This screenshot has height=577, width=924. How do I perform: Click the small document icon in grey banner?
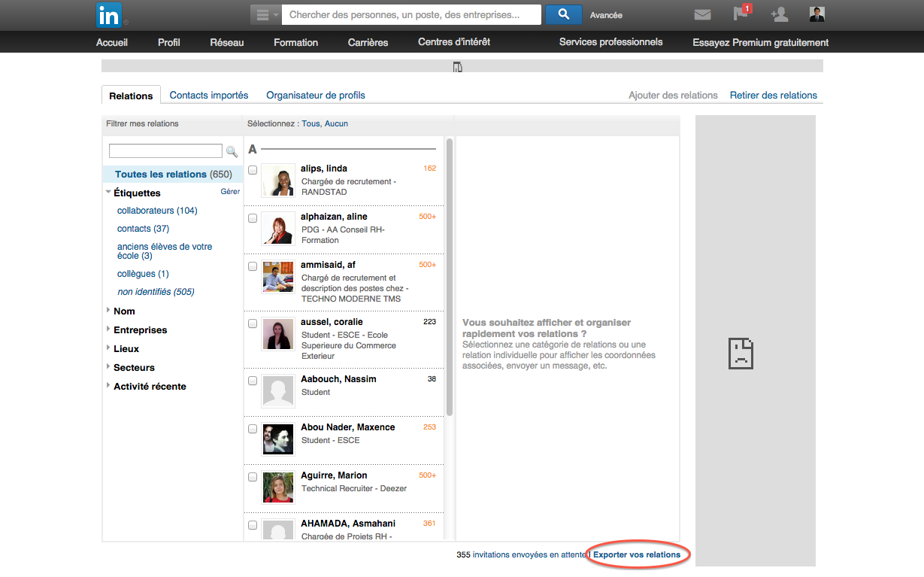coord(458,67)
